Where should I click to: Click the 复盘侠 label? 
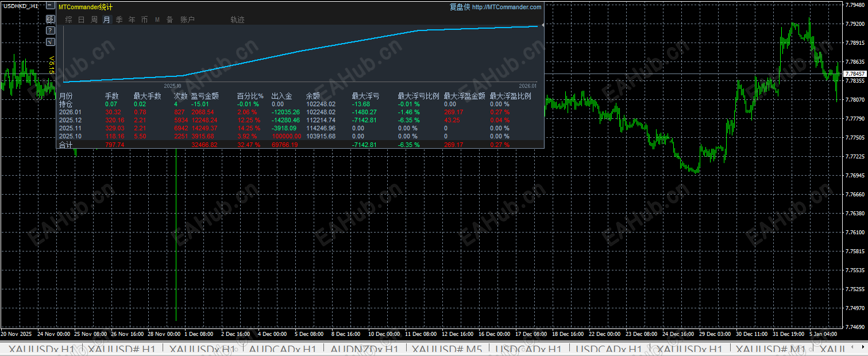click(x=460, y=7)
